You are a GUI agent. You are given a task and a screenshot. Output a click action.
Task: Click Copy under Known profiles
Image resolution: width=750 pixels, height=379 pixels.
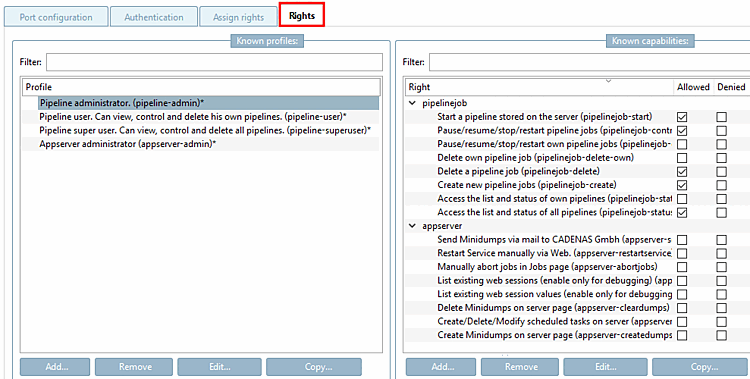tap(314, 367)
